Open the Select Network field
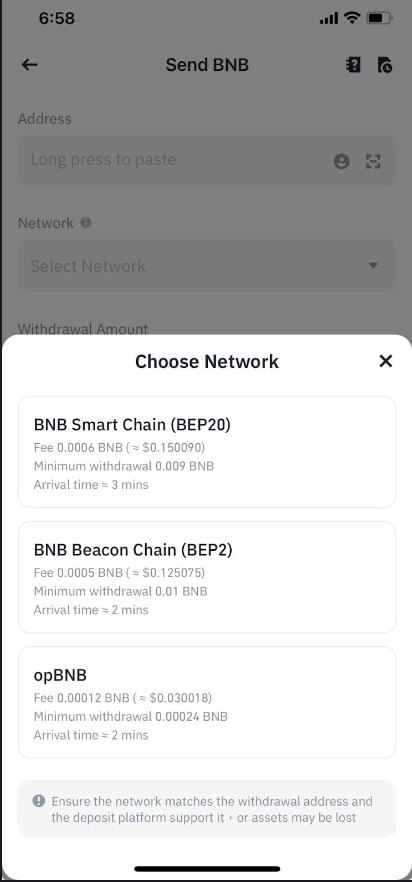412x882 pixels. point(207,266)
